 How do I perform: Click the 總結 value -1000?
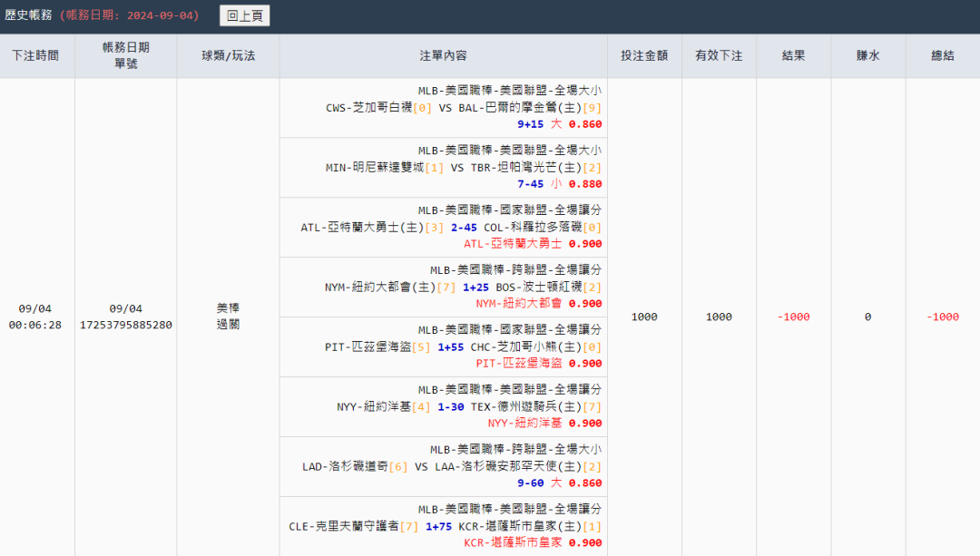[943, 317]
